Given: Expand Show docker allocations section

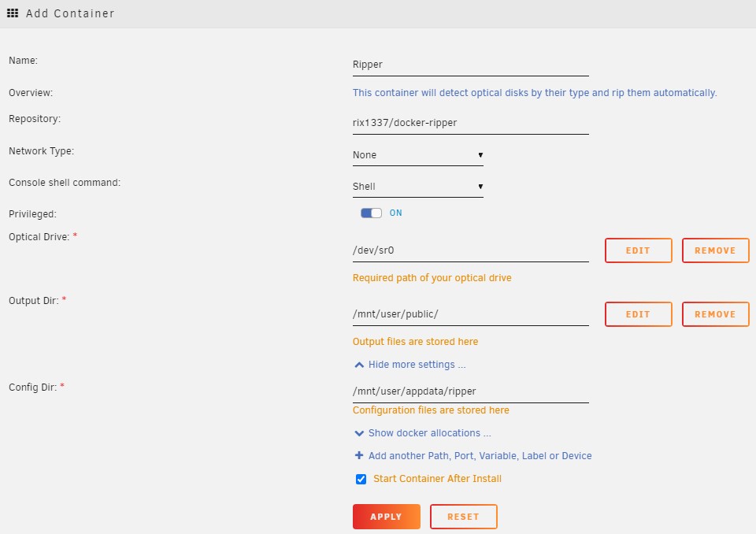Looking at the screenshot, I should (430, 433).
